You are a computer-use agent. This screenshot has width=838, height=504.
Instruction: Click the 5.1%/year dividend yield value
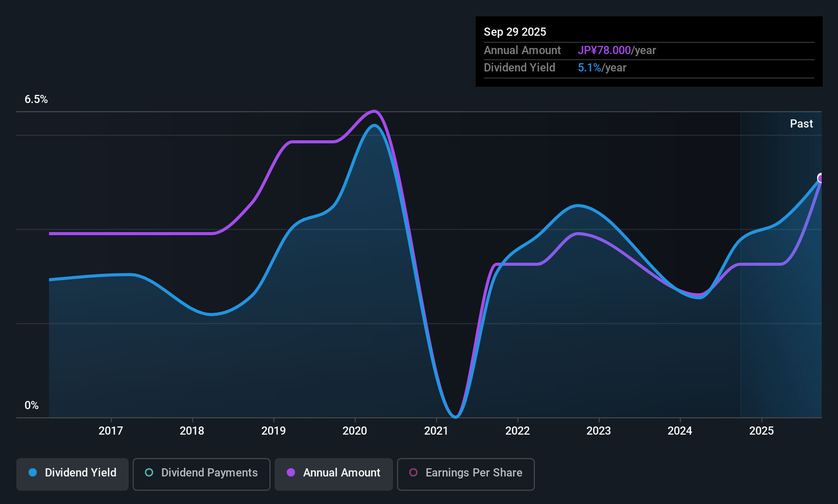point(602,68)
